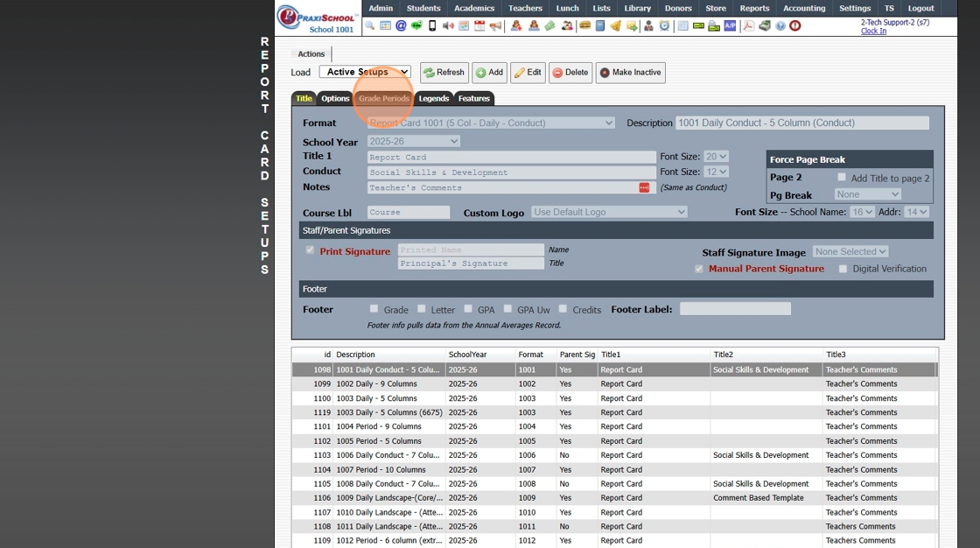Open the A/P accounting toolbar icon
This screenshot has height=548, width=980.
(x=730, y=25)
